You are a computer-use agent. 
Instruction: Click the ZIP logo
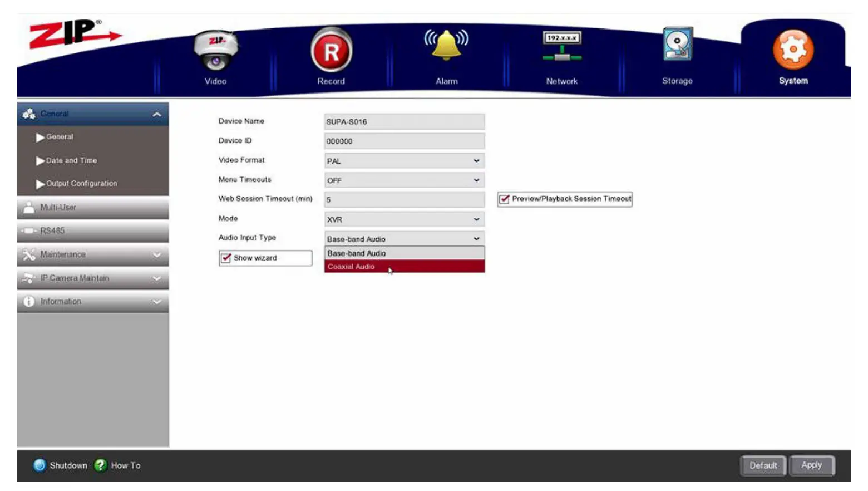[x=75, y=34]
